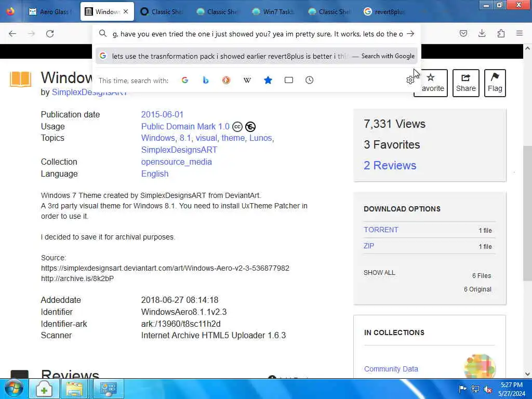532x399 pixels.
Task: Close the active Windows tab
Action: coord(126,11)
